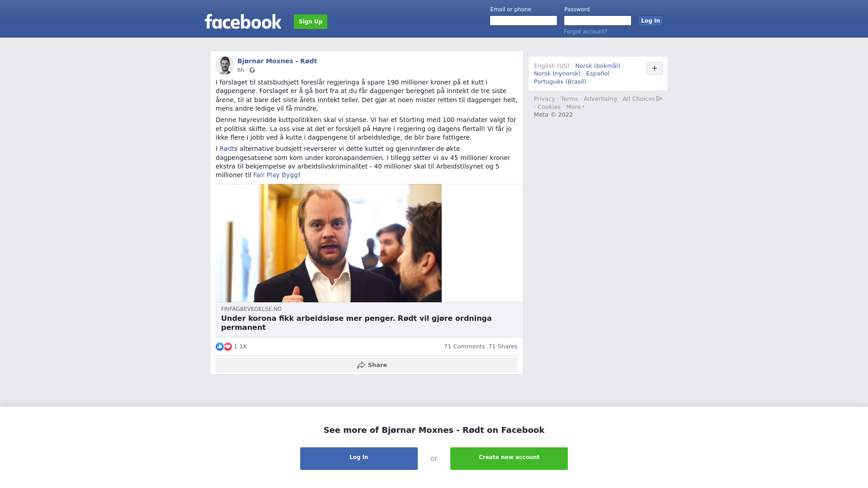Image resolution: width=868 pixels, height=488 pixels.
Task: Click the Facebook logo
Action: click(243, 22)
